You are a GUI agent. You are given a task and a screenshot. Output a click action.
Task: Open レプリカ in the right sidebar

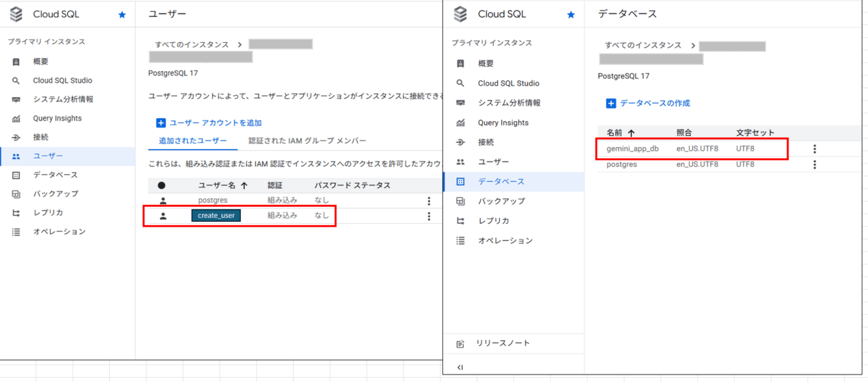[493, 221]
